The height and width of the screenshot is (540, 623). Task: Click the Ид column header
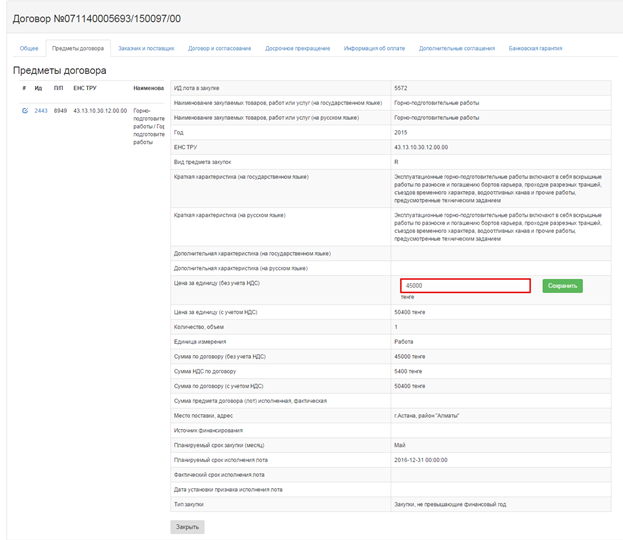(x=38, y=88)
